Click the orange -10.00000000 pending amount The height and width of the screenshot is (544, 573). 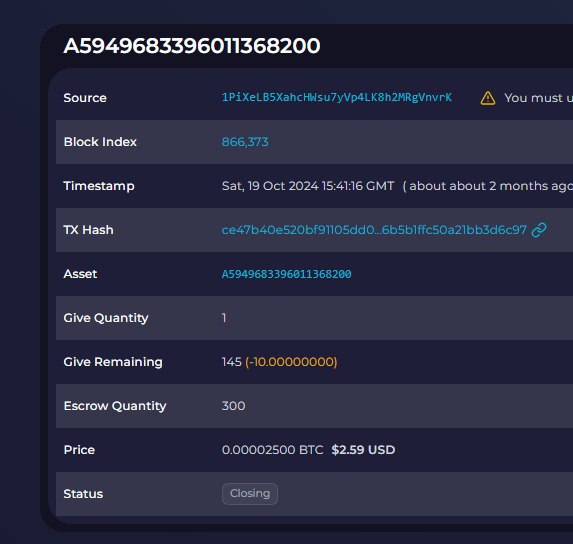pyautogui.click(x=291, y=362)
